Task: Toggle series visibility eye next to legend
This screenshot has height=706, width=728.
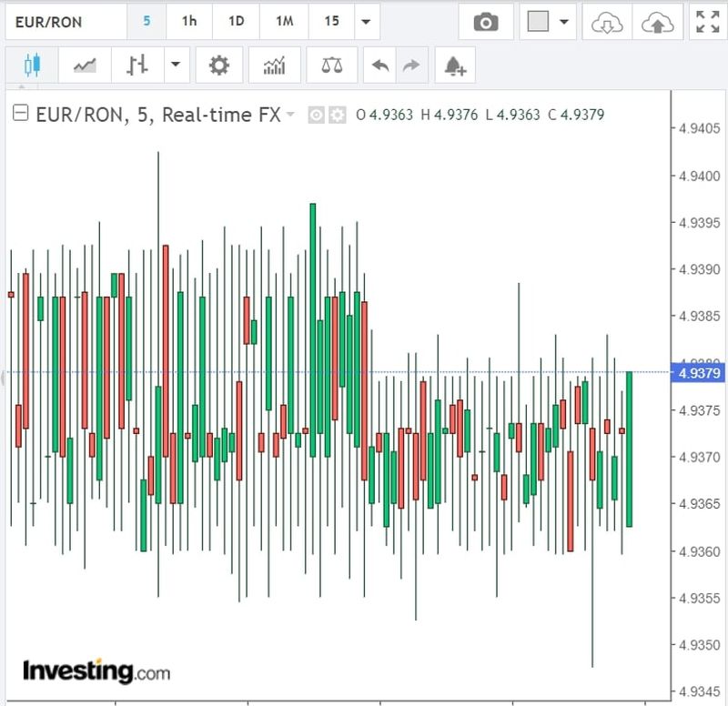Action: click(317, 115)
